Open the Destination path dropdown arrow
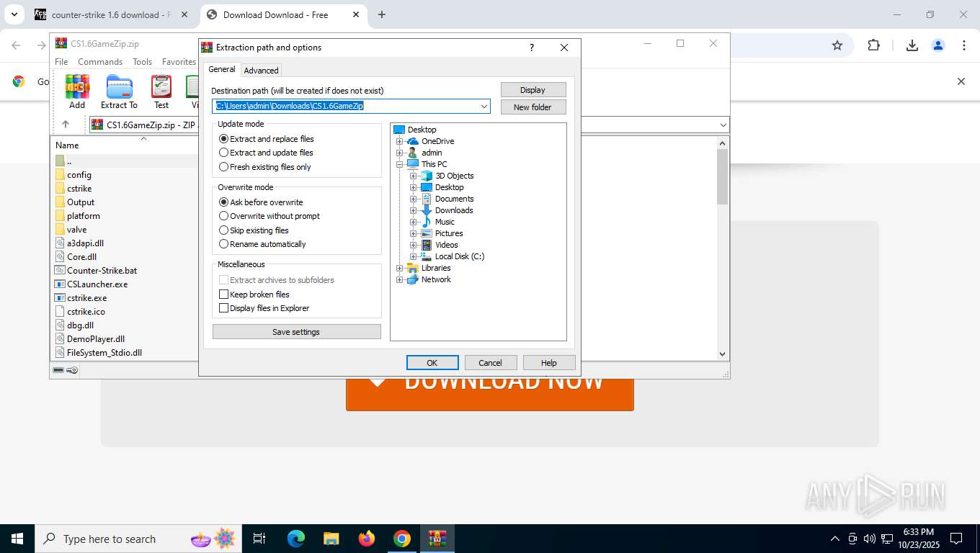This screenshot has height=553, width=980. coord(484,107)
